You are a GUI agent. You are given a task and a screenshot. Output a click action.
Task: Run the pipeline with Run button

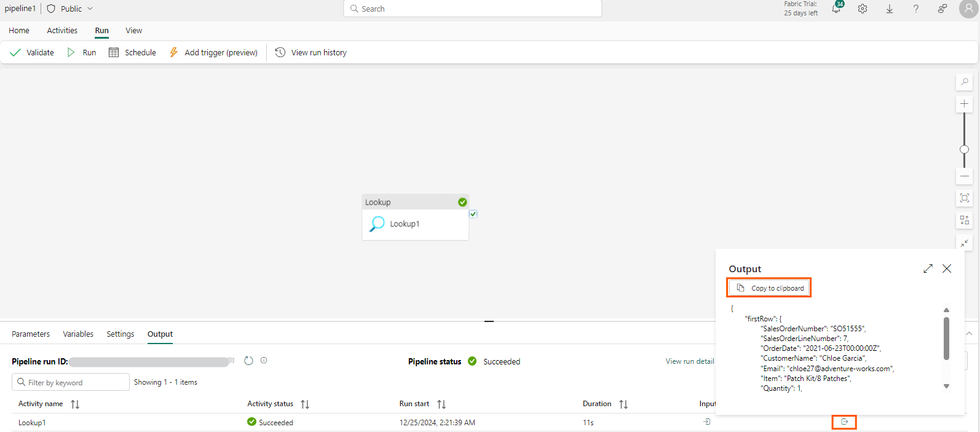[x=82, y=53]
